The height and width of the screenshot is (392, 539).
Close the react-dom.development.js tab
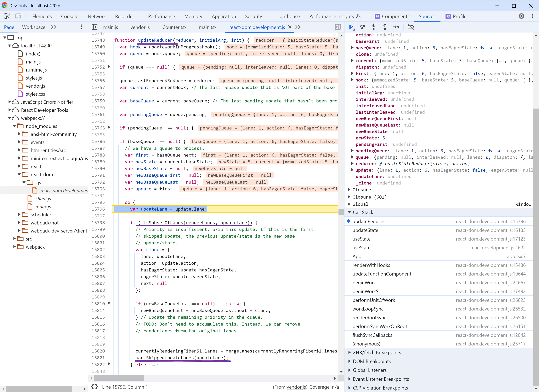[290, 27]
